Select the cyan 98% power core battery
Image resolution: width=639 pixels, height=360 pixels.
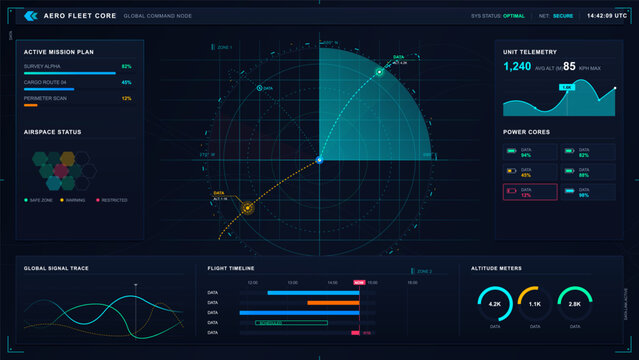point(569,190)
